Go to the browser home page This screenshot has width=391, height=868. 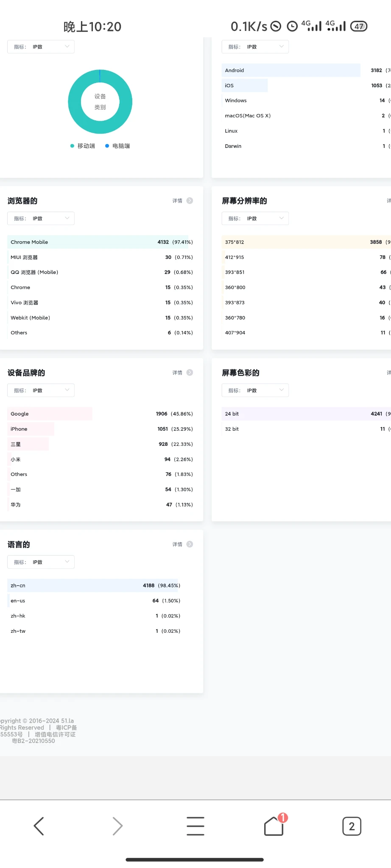point(274,826)
